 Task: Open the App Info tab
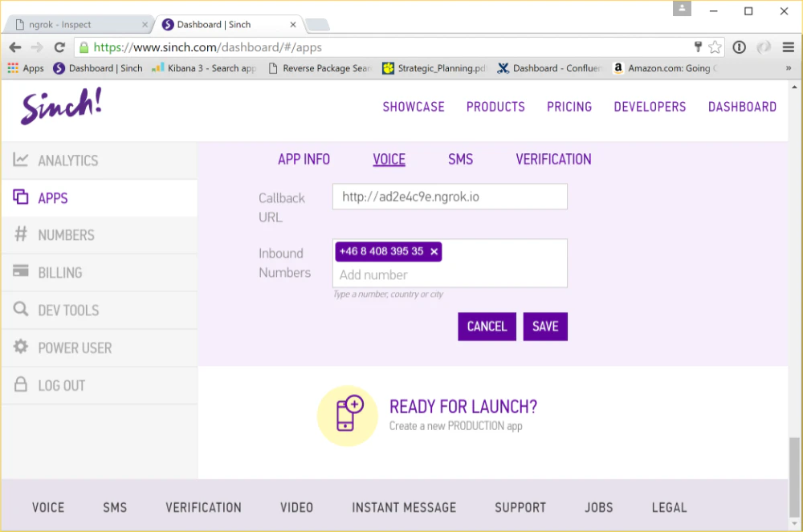click(x=304, y=159)
